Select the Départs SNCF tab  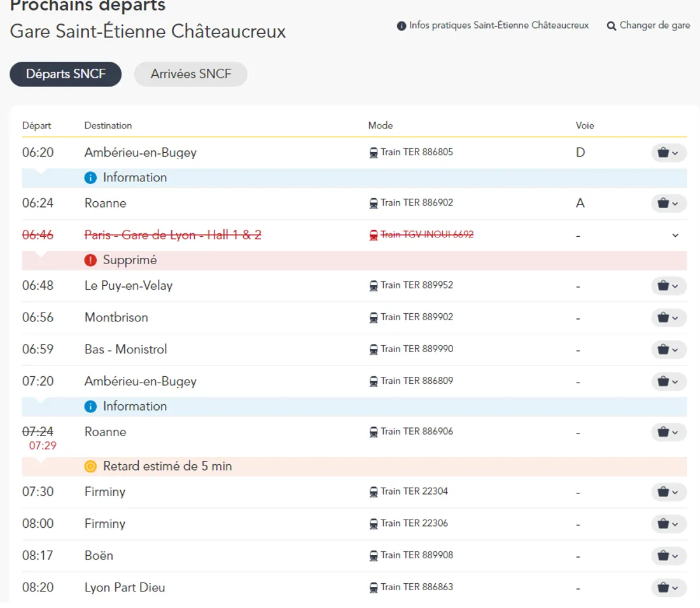coord(66,74)
